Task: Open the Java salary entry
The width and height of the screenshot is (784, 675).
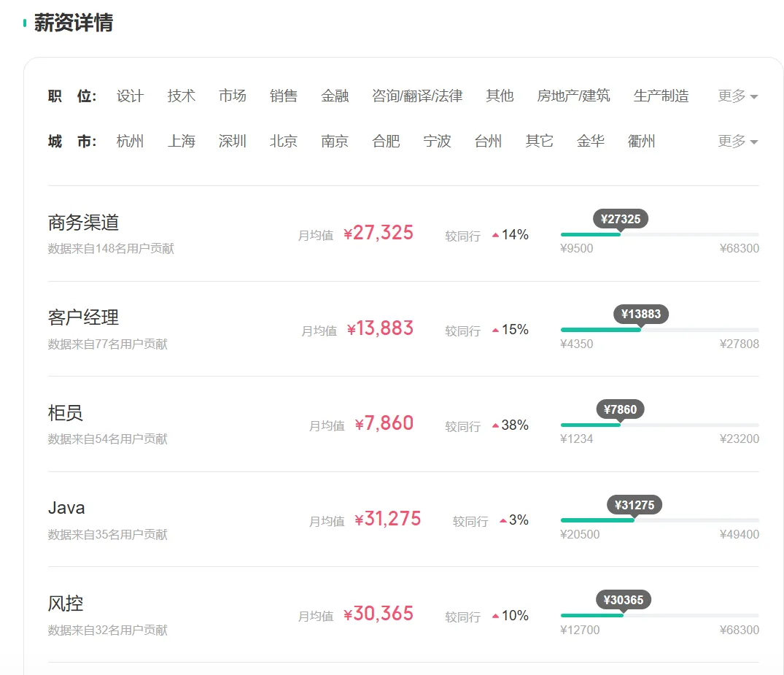Action: coord(66,508)
